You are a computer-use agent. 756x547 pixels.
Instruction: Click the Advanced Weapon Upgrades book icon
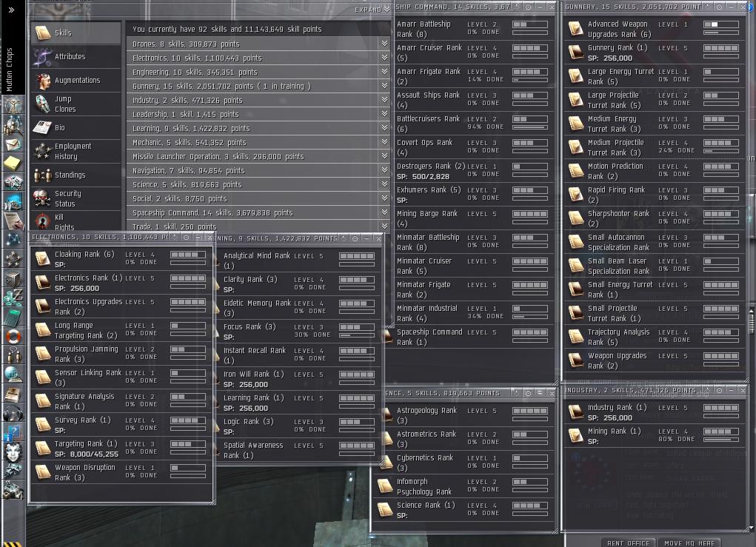coord(575,29)
